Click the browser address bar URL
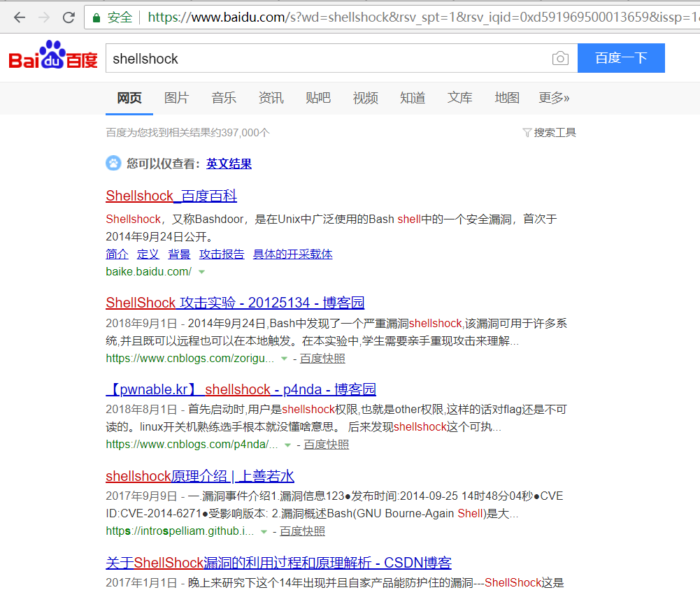Viewport: 700px width, 590px height. [424, 17]
